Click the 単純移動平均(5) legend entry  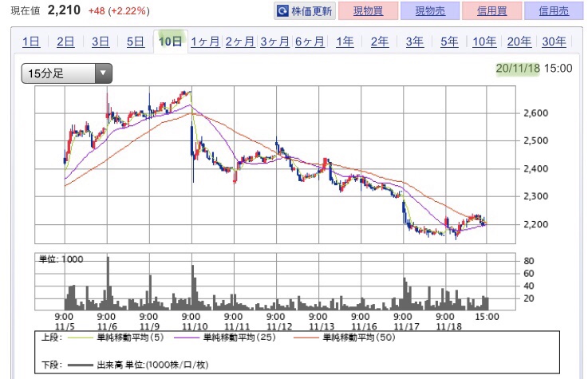coord(131,338)
